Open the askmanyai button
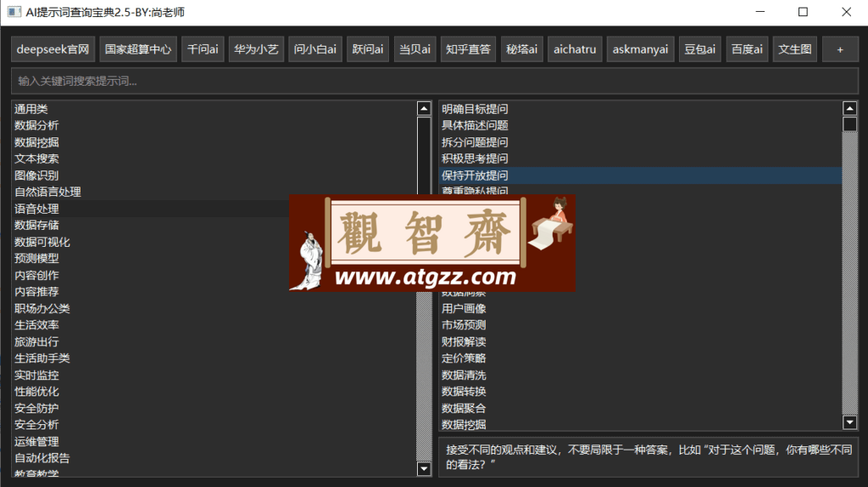 pyautogui.click(x=641, y=49)
